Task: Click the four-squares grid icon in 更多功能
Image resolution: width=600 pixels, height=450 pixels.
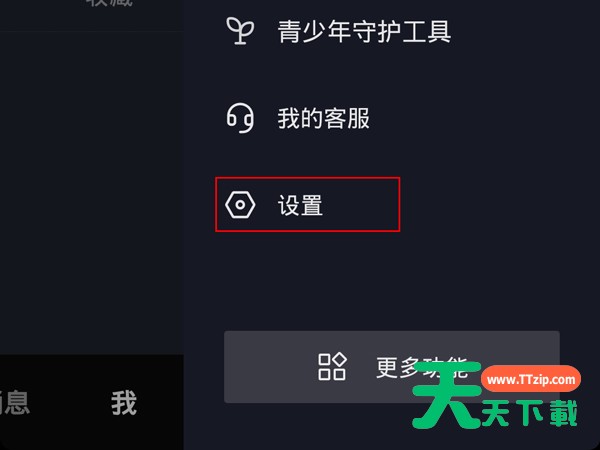Action: pyautogui.click(x=332, y=367)
